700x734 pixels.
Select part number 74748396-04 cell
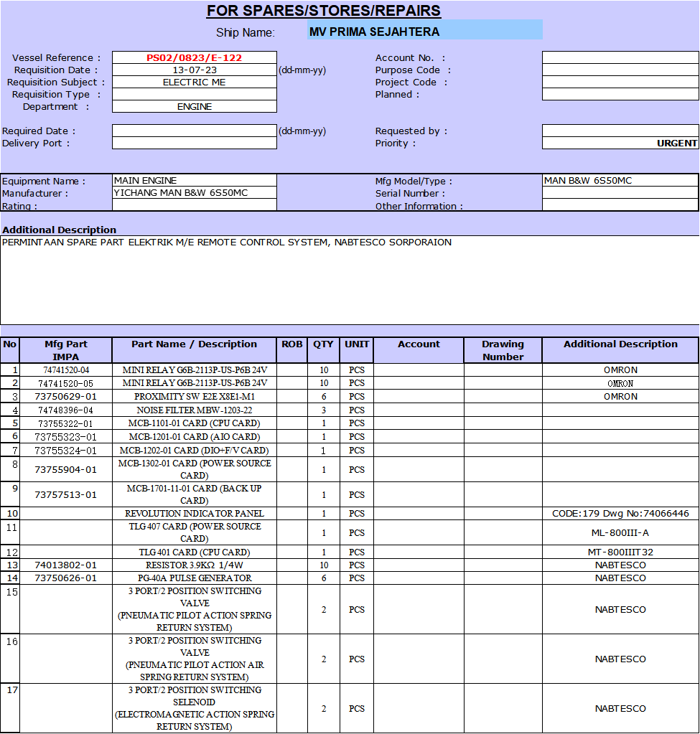point(66,410)
